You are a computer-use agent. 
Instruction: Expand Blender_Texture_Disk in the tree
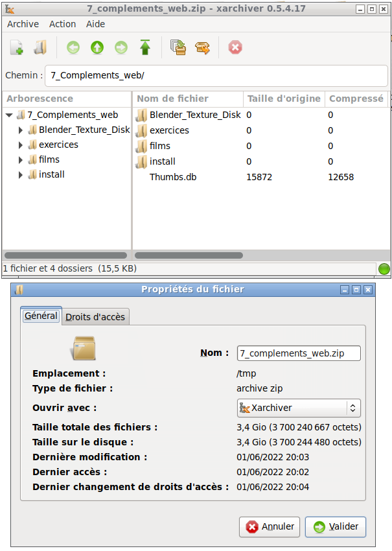20,130
